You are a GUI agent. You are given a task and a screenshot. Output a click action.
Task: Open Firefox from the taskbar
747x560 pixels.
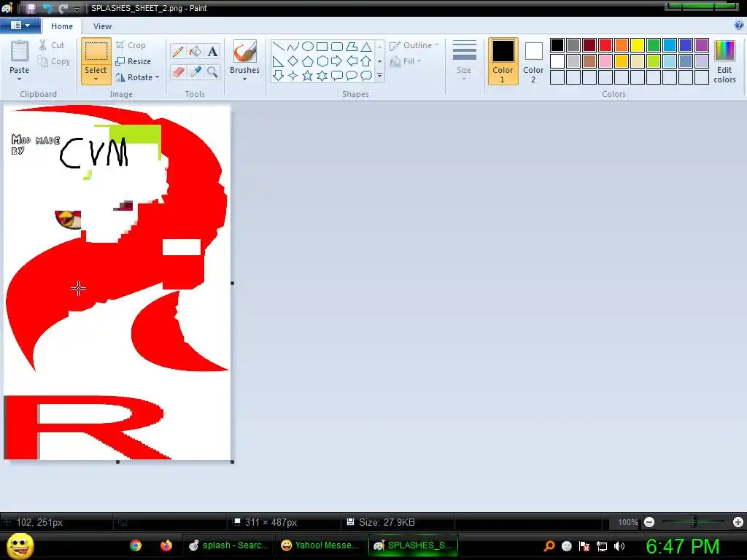click(166, 545)
